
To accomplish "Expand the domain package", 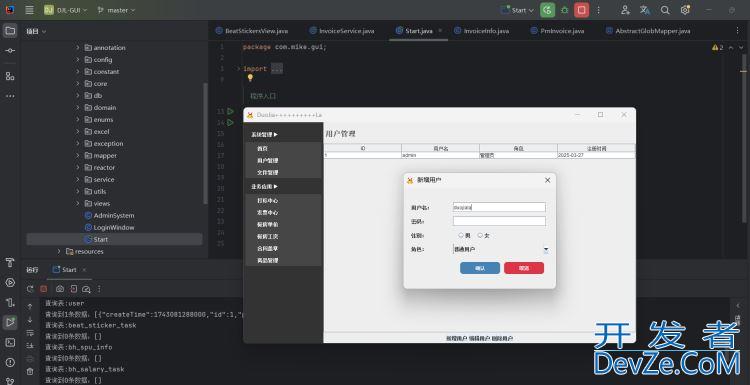I will pyautogui.click(x=77, y=108).
